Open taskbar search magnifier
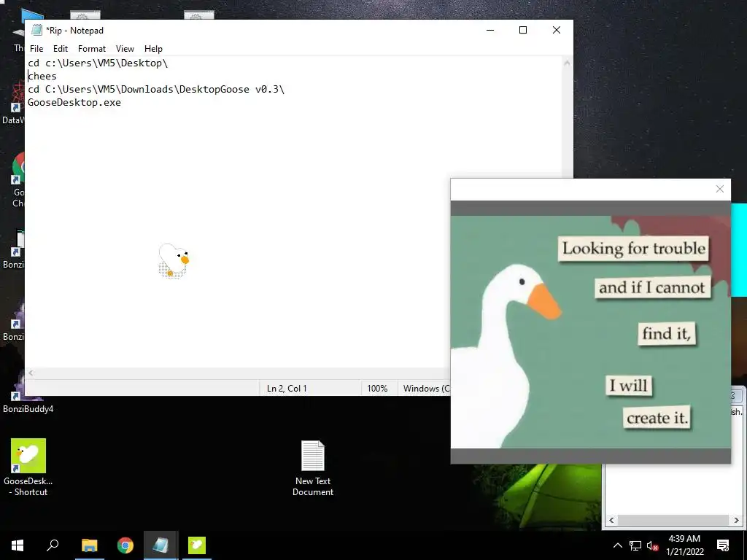Viewport: 747px width, 560px height. [53, 545]
